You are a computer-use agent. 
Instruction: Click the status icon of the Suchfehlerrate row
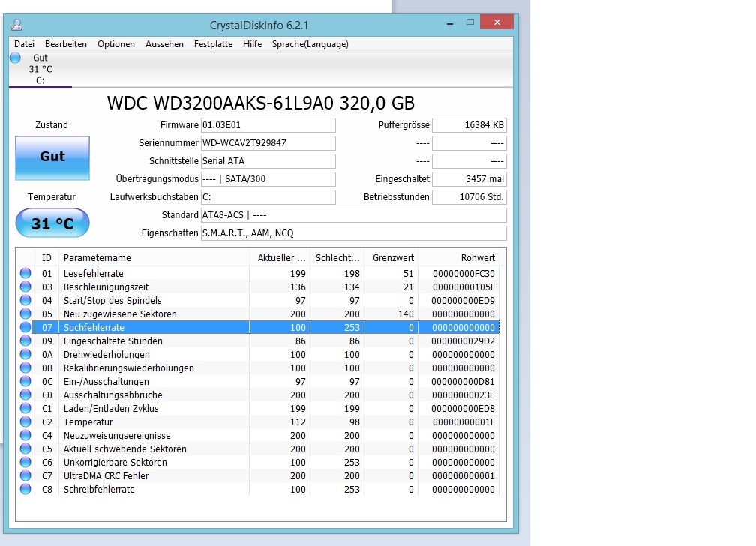point(25,328)
